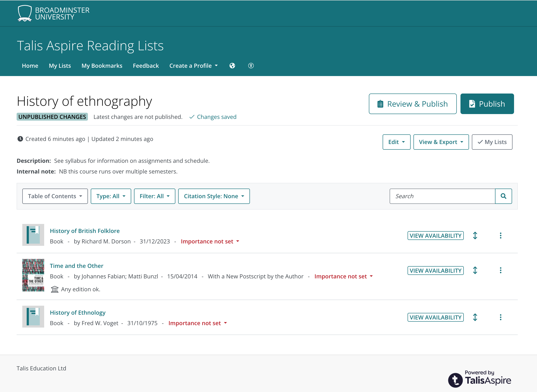
Task: Expand the View & Export dropdown
Action: click(x=441, y=142)
